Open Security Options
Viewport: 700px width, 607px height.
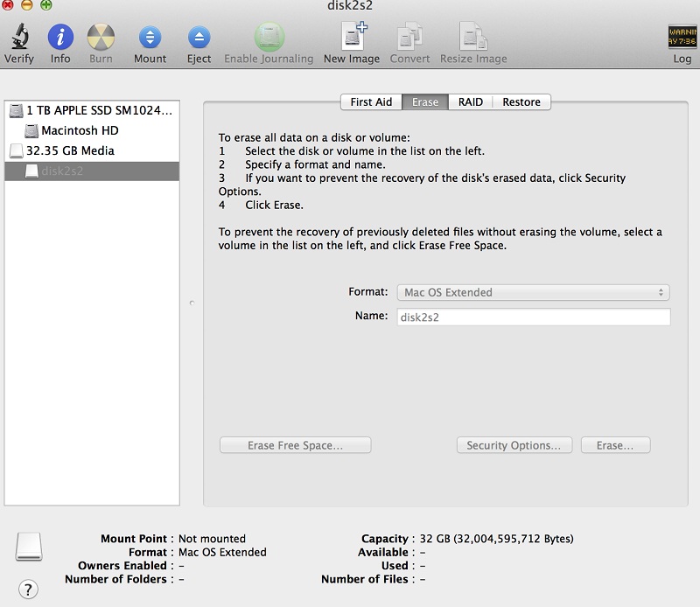tap(514, 444)
